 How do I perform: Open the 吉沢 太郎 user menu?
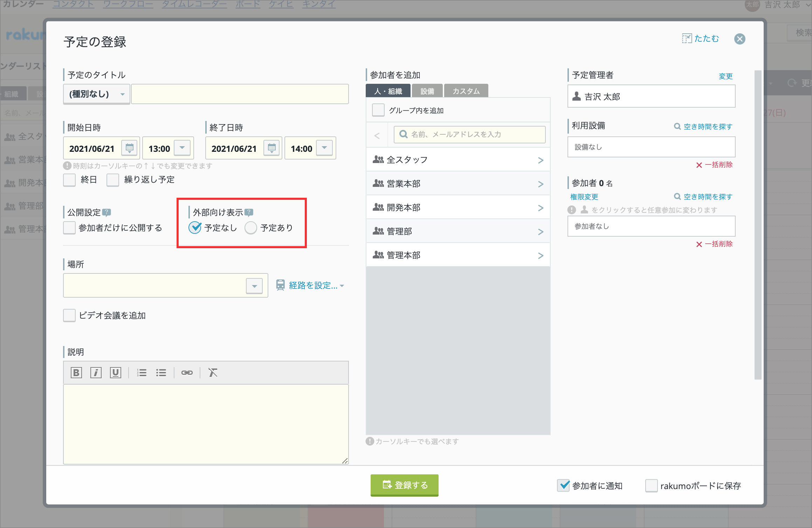point(778,5)
